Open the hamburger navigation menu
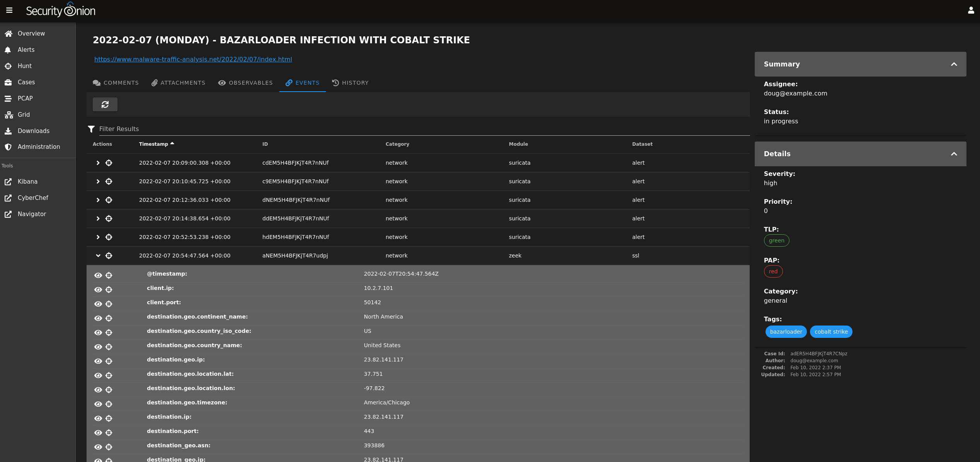980x462 pixels. coord(9,10)
